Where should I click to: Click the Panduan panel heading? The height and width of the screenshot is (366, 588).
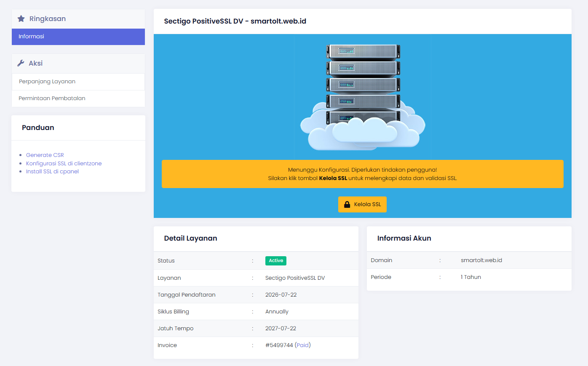38,128
